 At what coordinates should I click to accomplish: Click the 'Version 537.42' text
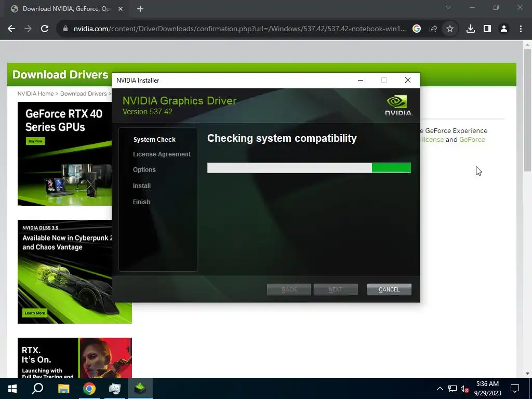(148, 112)
